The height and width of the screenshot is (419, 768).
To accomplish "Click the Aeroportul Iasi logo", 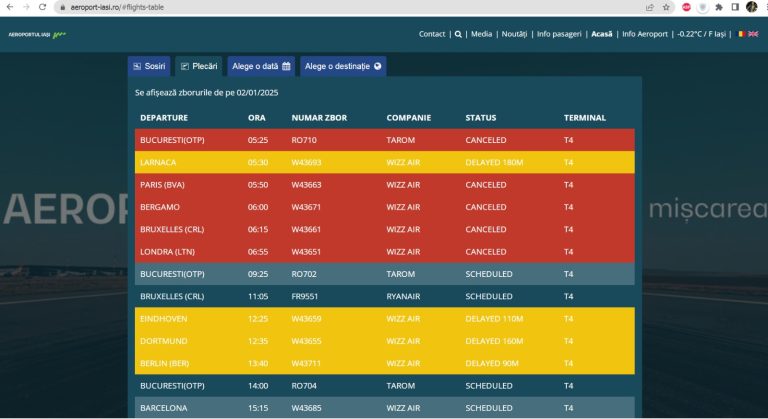I will tap(37, 35).
